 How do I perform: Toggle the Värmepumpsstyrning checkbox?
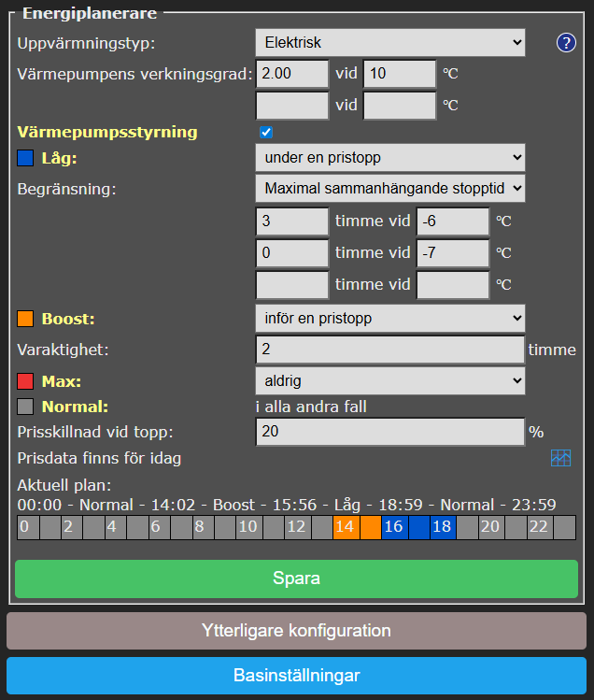[266, 132]
